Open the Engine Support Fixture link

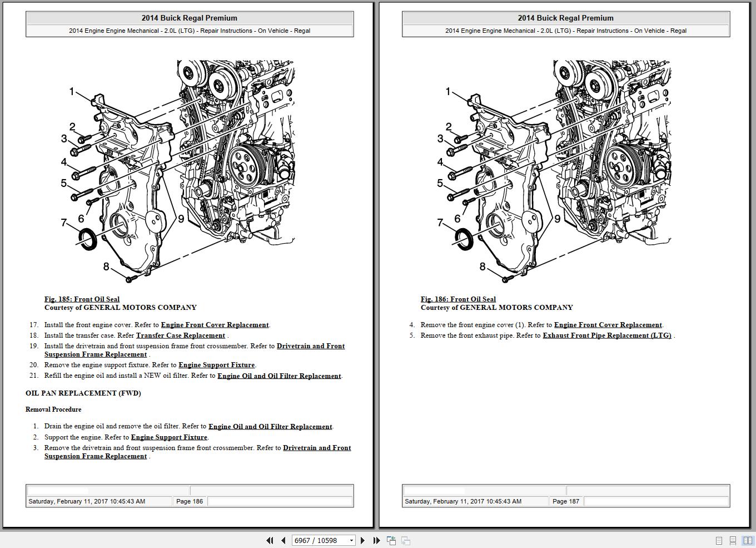pos(216,364)
